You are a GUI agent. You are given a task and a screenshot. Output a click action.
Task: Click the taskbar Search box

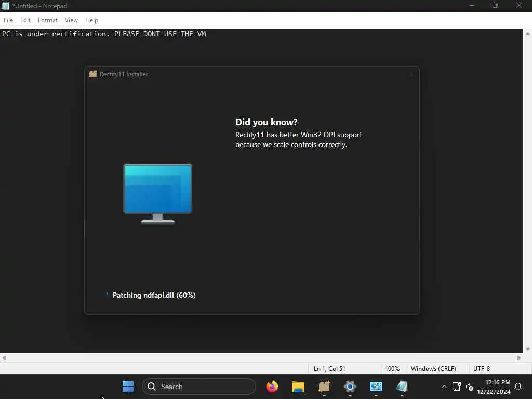[x=199, y=387]
